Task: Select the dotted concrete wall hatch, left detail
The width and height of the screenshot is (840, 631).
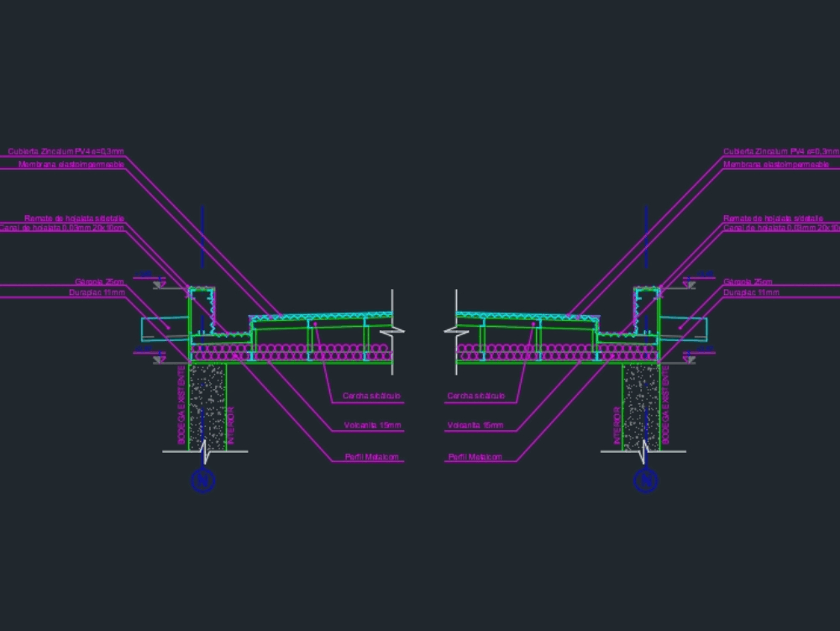Action: (207, 408)
